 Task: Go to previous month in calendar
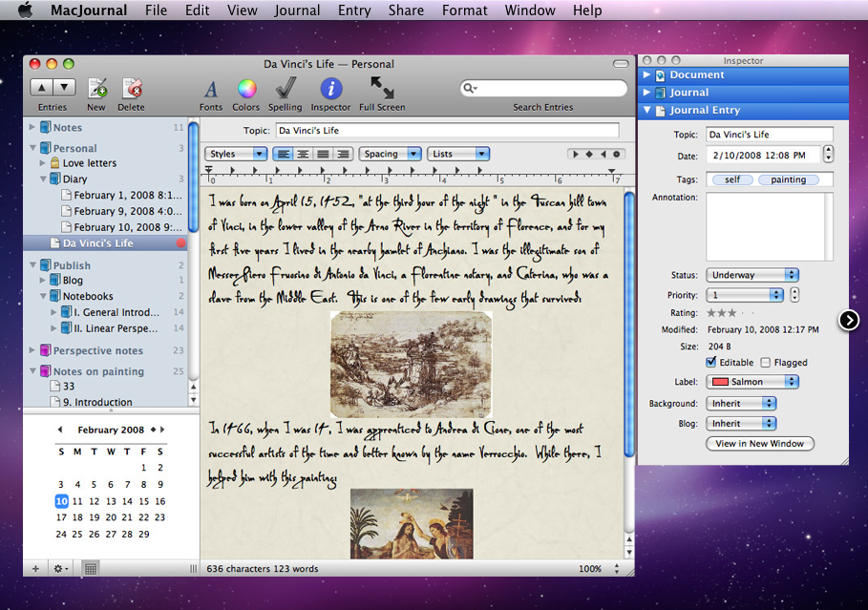[x=60, y=430]
